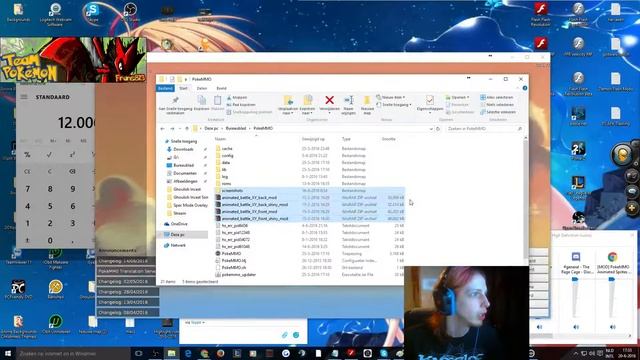The width and height of the screenshot is (640, 360).
Task: Open the Changelog 28/04/2016 announcement
Action: click(x=128, y=292)
